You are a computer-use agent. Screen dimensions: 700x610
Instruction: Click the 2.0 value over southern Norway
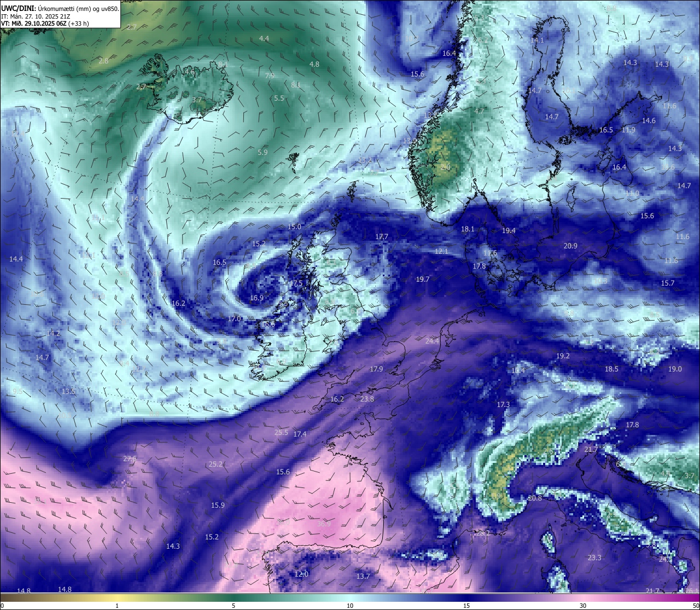point(446,167)
